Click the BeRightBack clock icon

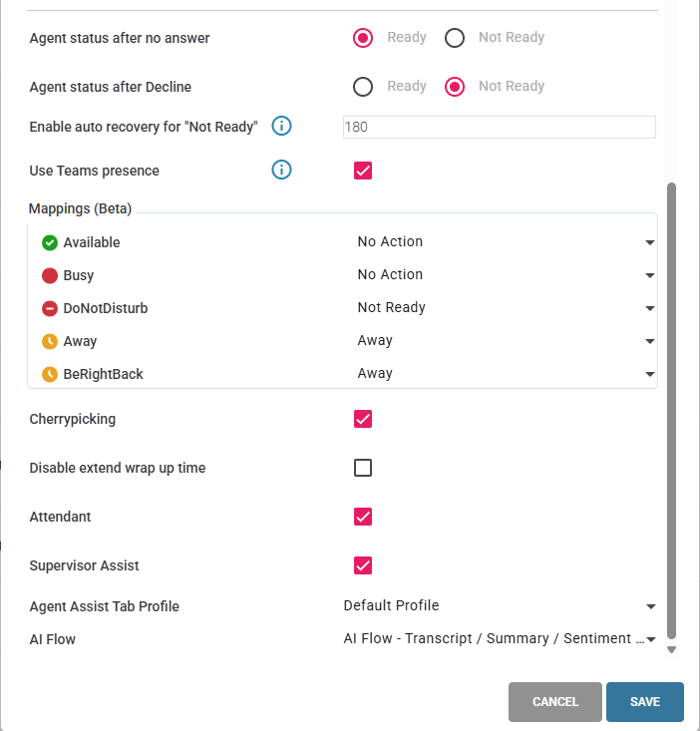coord(50,374)
